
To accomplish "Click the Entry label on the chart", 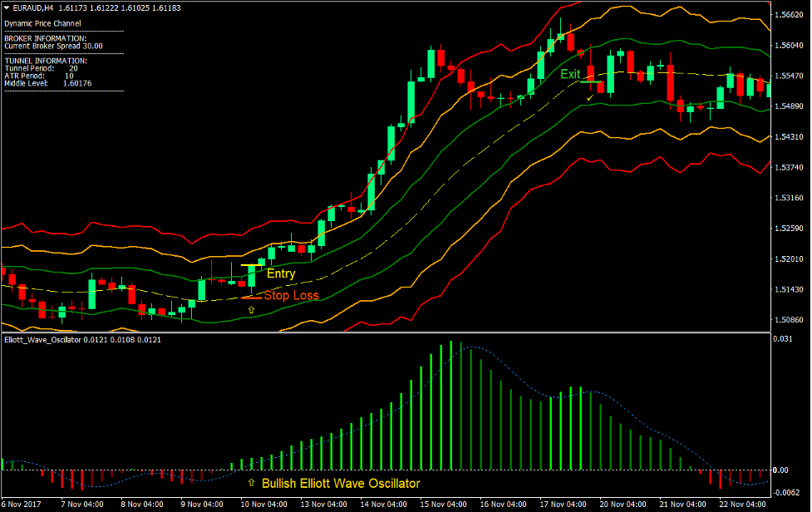I will pos(282,273).
